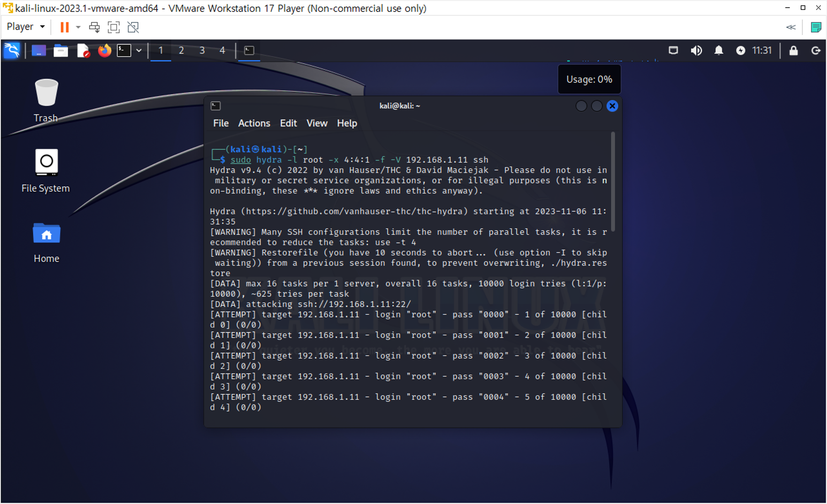Open the Trash desktop icon

(46, 100)
